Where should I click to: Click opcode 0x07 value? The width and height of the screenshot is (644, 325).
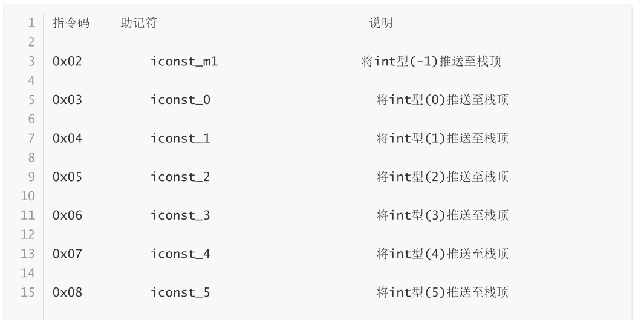[x=67, y=254]
